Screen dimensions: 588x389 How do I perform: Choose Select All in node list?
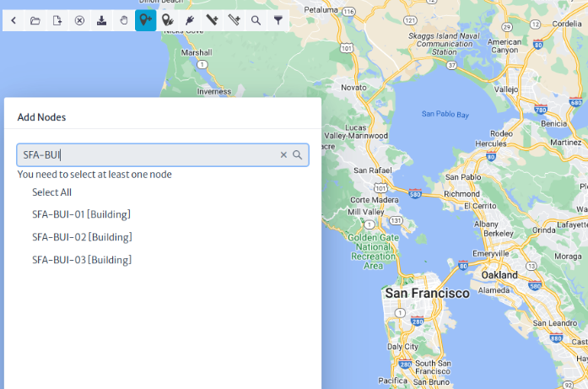click(51, 192)
